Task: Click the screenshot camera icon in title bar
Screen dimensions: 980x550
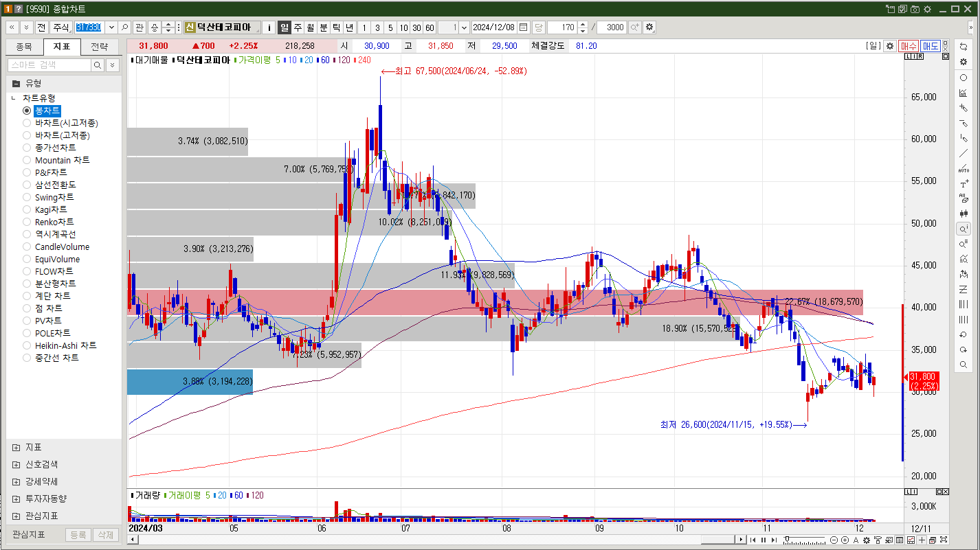Action: pos(915,9)
